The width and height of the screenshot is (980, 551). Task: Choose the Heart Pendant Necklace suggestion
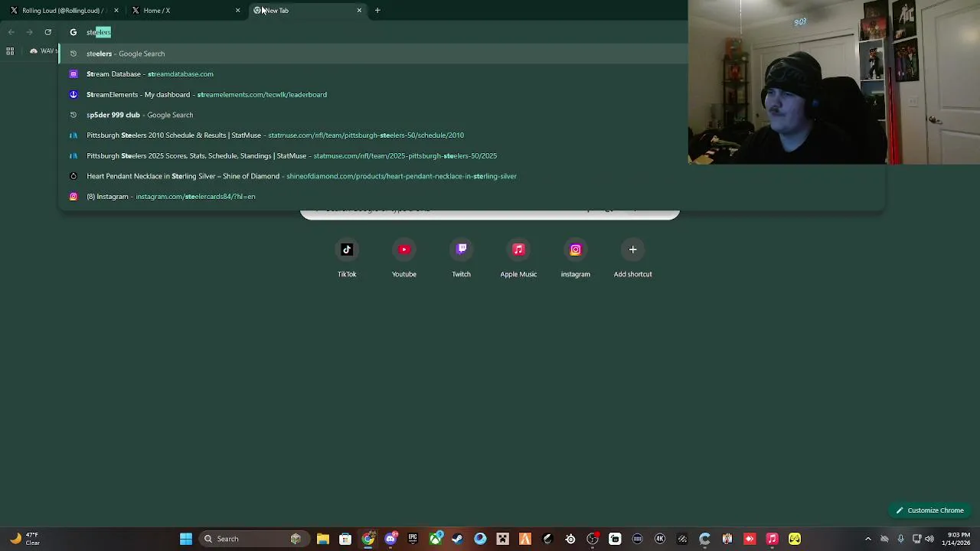point(471,176)
